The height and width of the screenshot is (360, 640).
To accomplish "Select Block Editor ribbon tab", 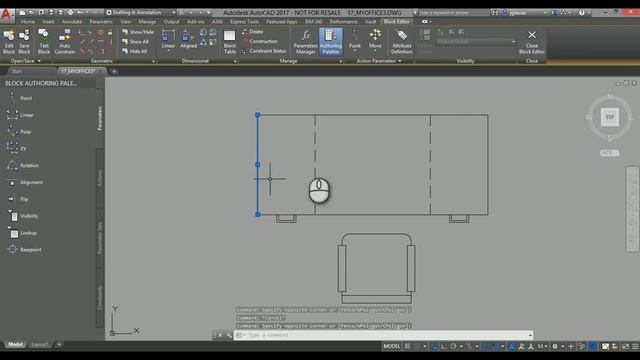I will point(396,22).
